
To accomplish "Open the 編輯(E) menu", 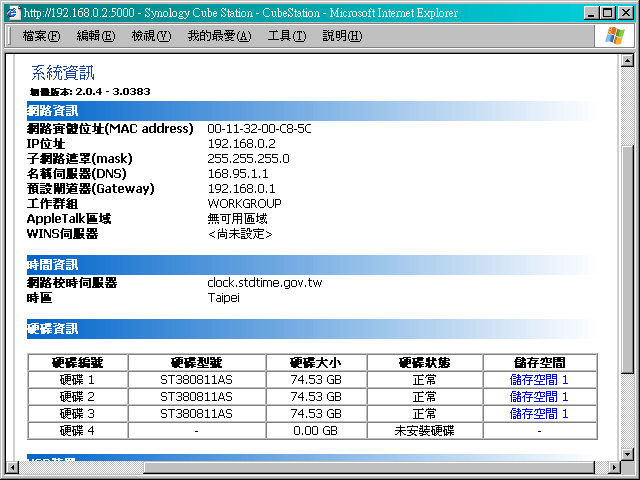I will click(96, 36).
